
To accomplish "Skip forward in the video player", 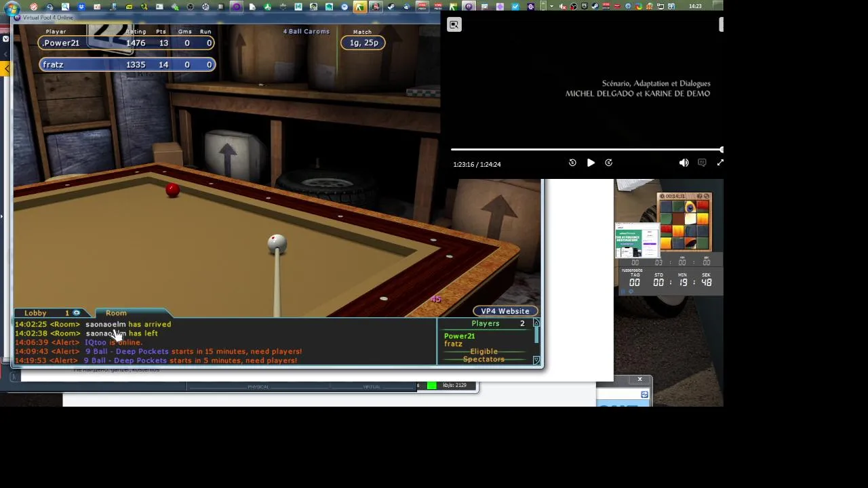I will tap(608, 163).
